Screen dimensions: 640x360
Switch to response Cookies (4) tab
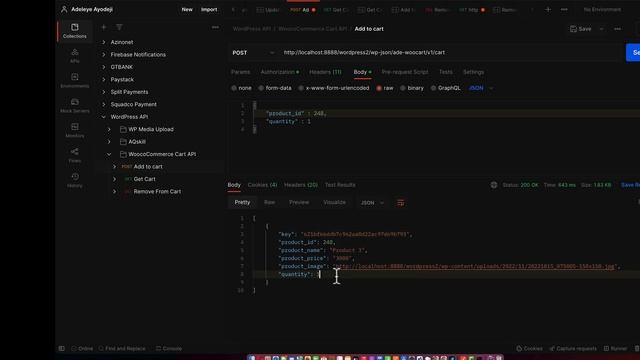[x=262, y=185]
